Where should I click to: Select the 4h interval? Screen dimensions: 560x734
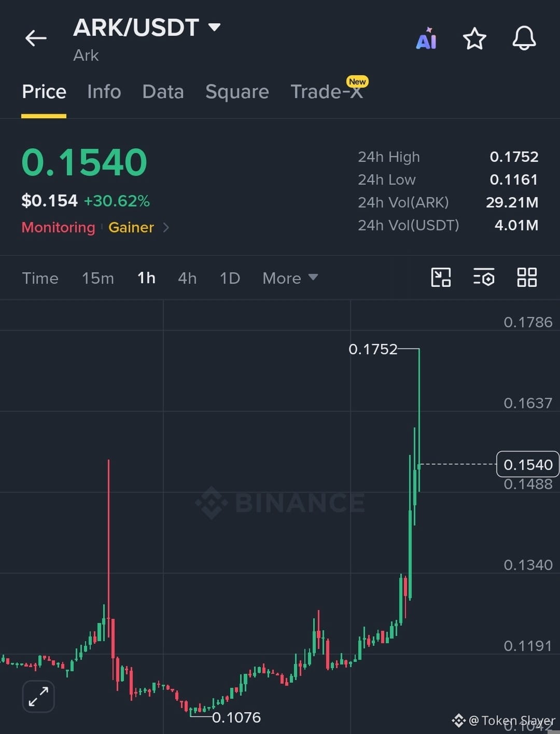[187, 278]
